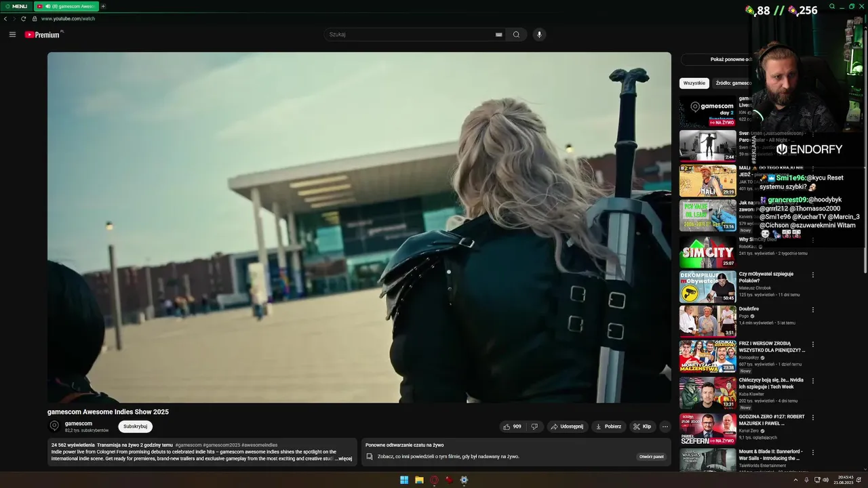Open options for Mount & Blade video
868x488 pixels.
click(813, 452)
